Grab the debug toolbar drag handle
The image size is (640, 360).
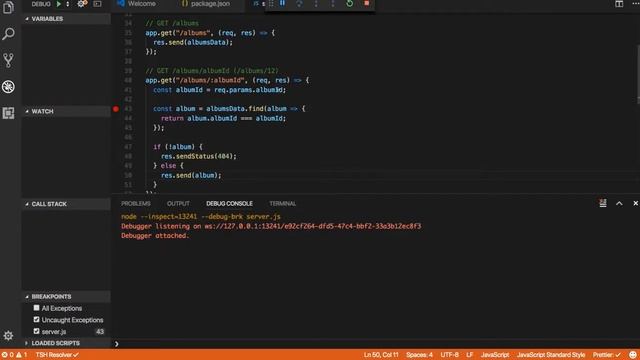(271, 3)
